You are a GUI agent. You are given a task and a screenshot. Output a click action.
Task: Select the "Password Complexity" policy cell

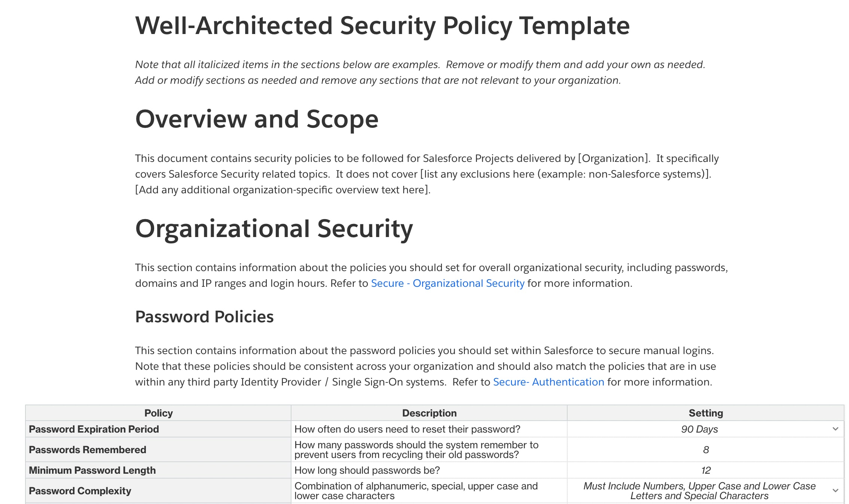[80, 491]
